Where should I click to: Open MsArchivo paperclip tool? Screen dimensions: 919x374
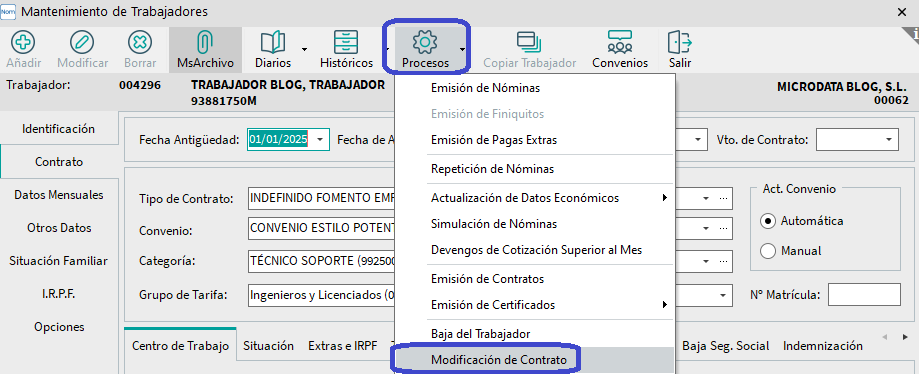click(205, 42)
